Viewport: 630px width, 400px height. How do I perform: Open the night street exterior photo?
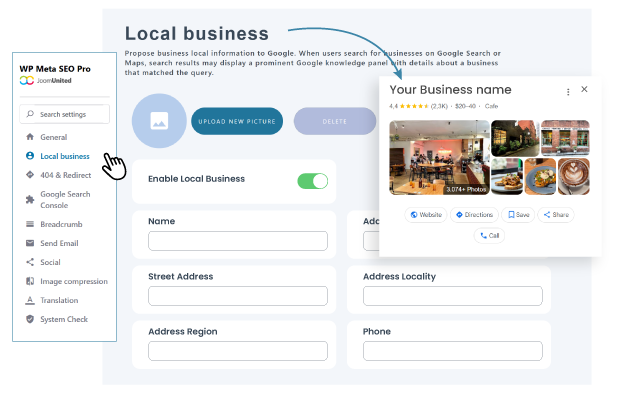pos(515,138)
